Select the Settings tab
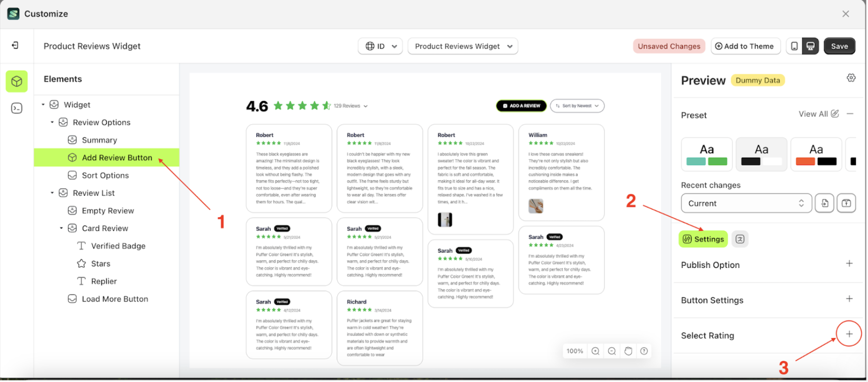 coord(703,239)
